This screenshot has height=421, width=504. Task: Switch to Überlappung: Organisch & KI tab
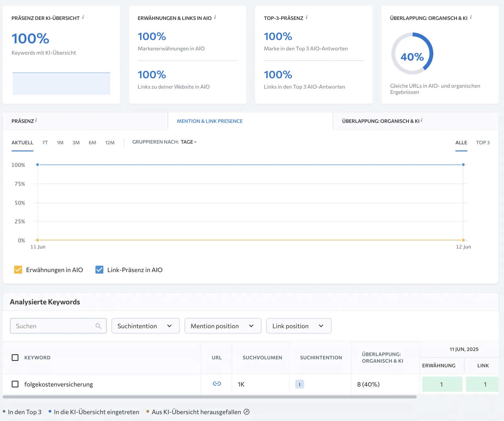(x=416, y=121)
